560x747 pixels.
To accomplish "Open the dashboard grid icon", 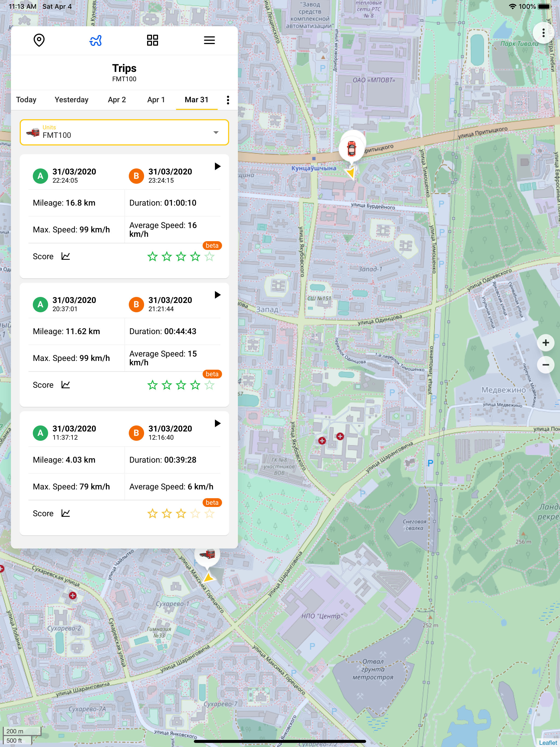I will click(152, 40).
